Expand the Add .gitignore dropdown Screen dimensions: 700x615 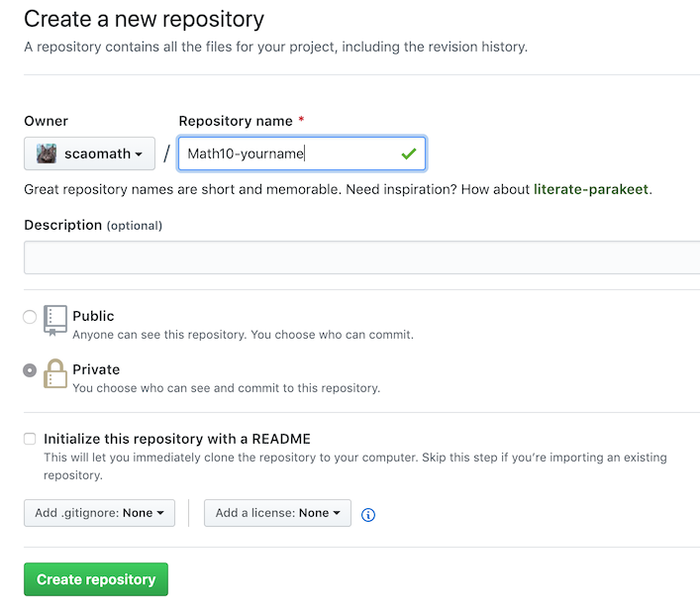click(99, 513)
